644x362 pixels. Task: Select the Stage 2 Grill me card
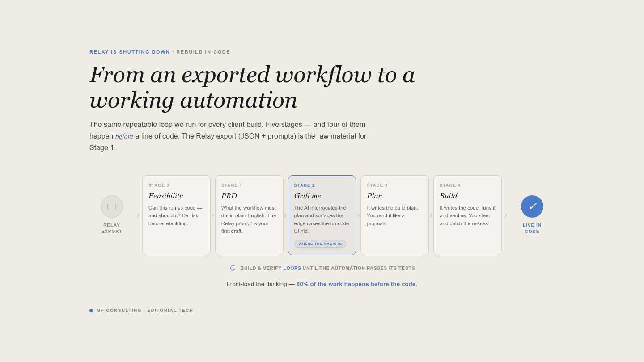[322, 215]
